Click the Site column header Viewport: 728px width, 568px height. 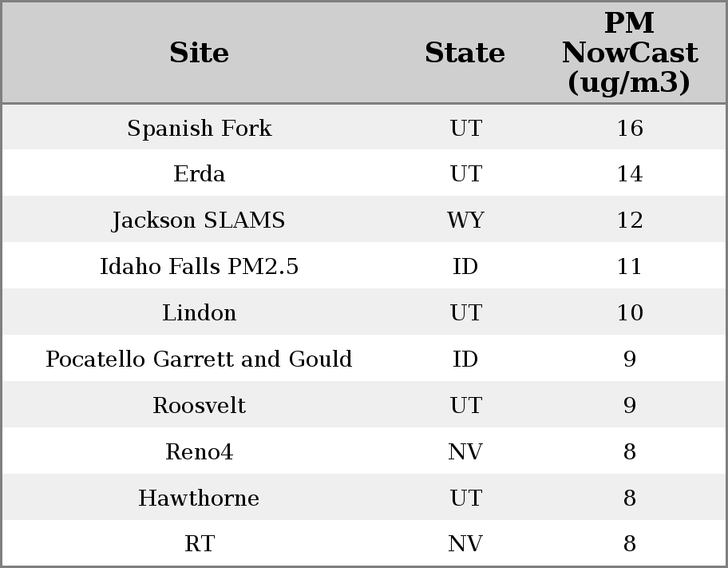(199, 53)
